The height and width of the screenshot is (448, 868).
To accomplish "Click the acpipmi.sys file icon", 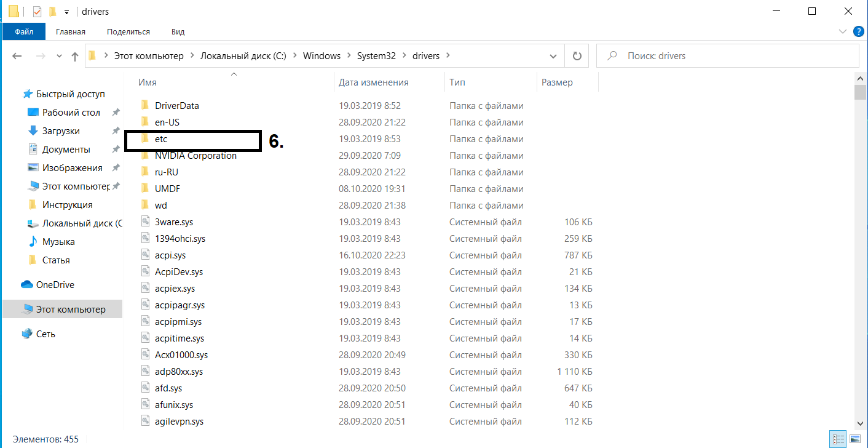I will click(145, 322).
